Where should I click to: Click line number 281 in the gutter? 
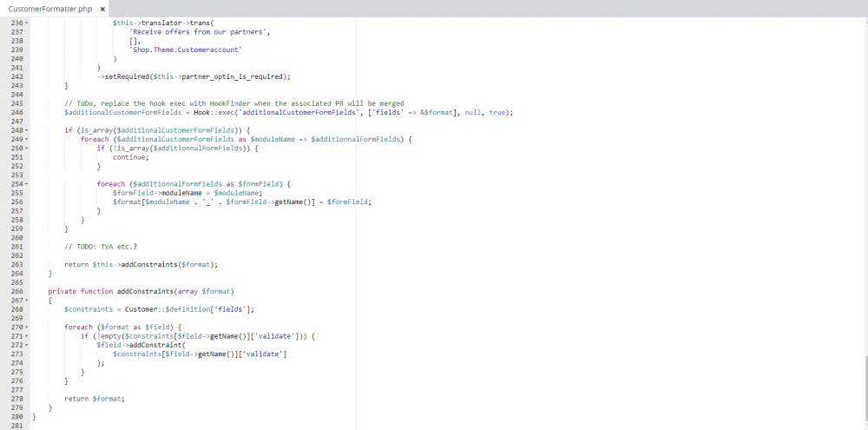[x=16, y=426]
